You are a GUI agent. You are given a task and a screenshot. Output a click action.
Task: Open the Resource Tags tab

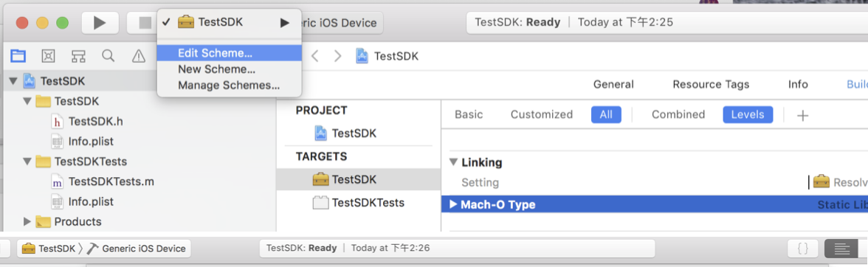pyautogui.click(x=711, y=85)
